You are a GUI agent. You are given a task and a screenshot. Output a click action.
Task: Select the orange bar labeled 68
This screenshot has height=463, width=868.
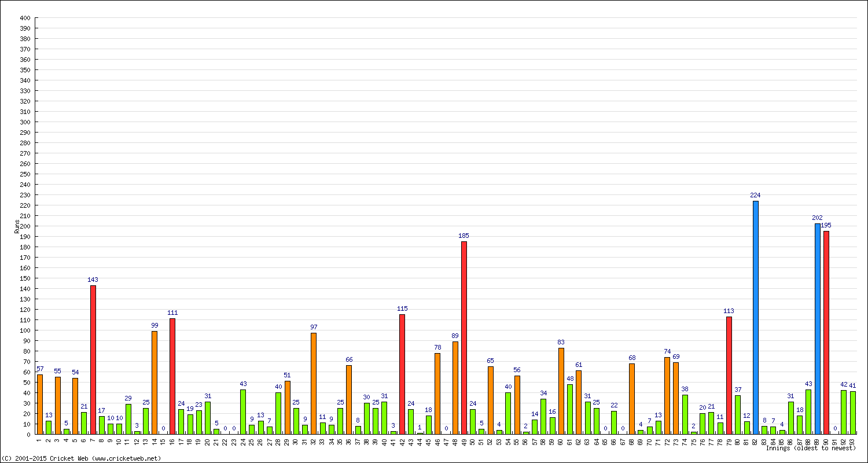pos(631,399)
